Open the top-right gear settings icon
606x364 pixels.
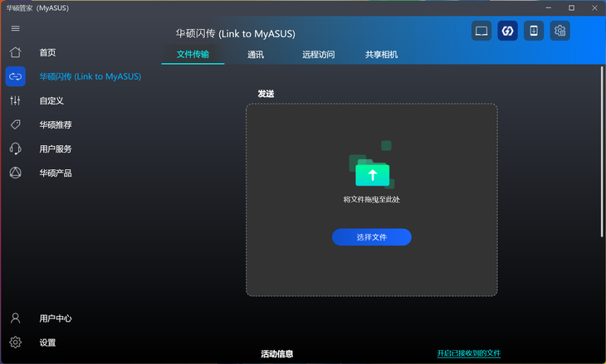click(560, 31)
